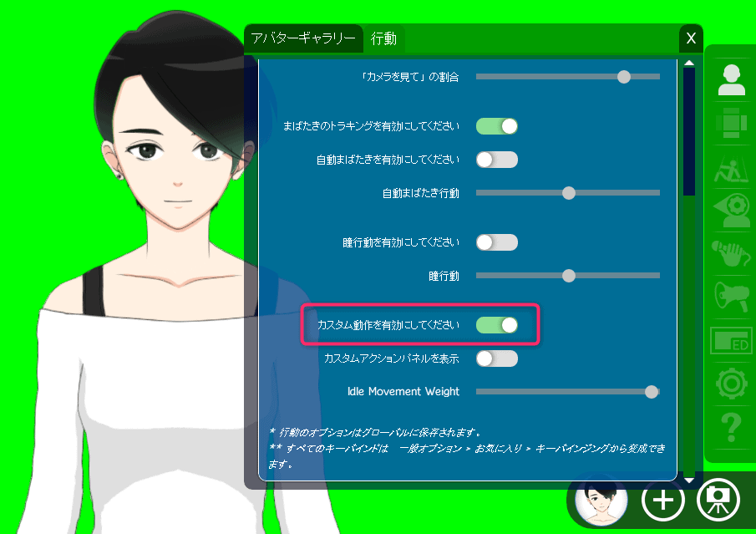Viewport: 756px width, 534px height.
Task: Enable the 自動まばたき toggle
Action: 497,160
